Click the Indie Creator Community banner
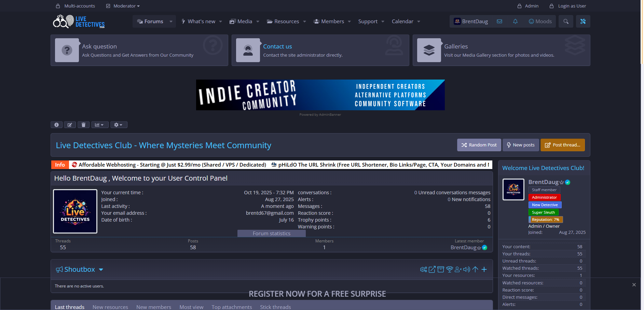This screenshot has width=644, height=310. 320,95
